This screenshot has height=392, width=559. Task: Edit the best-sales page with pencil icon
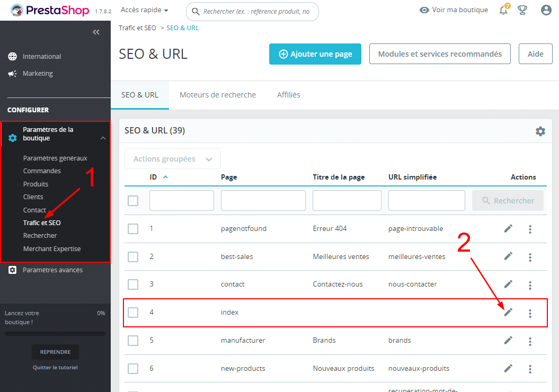(x=508, y=256)
